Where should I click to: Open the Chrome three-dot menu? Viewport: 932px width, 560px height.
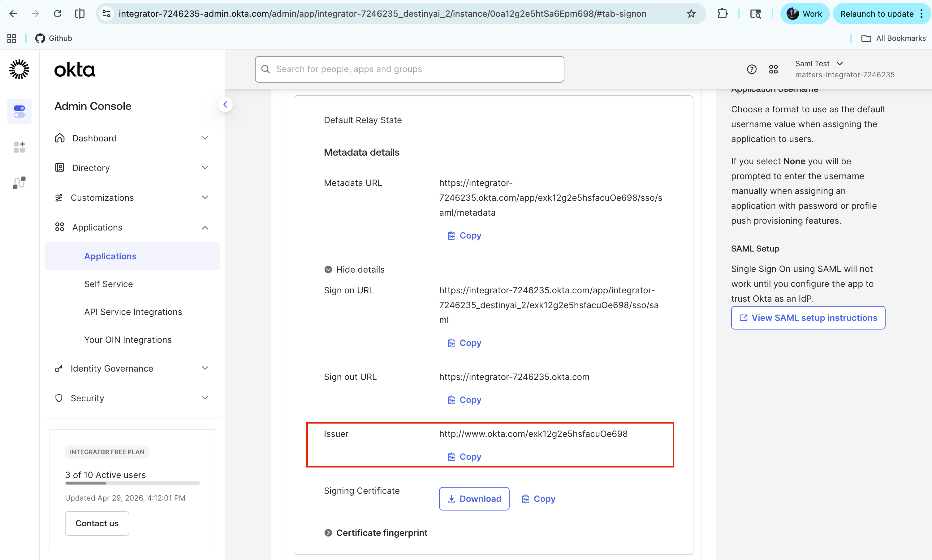coord(922,14)
